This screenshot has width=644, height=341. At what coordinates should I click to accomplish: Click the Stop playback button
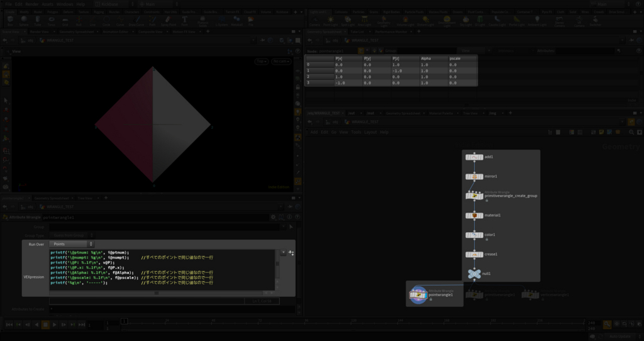[x=45, y=325]
